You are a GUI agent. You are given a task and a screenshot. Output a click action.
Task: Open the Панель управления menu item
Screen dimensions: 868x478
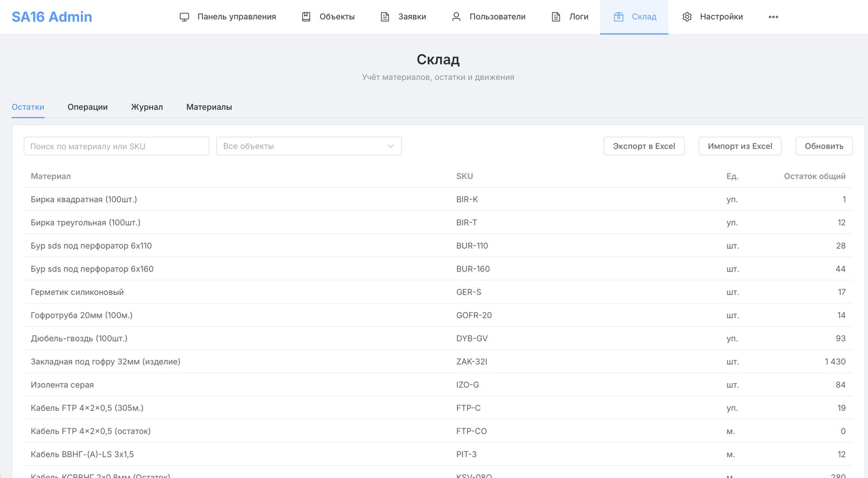point(228,17)
